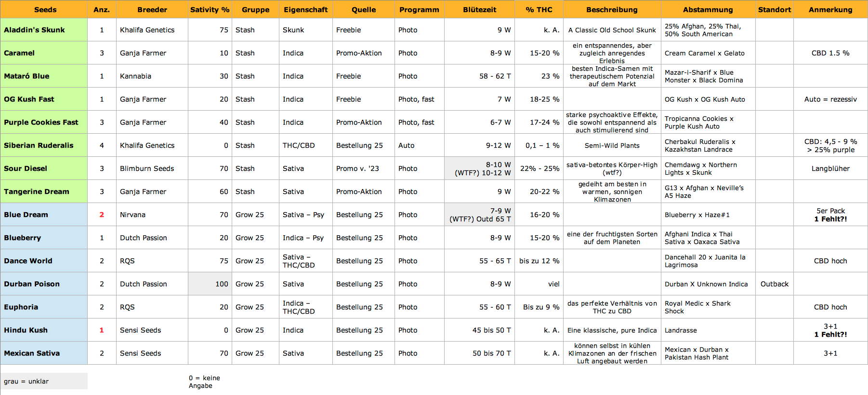Click the Langblüher remark cell
This screenshot has height=395, width=868.
830,168
